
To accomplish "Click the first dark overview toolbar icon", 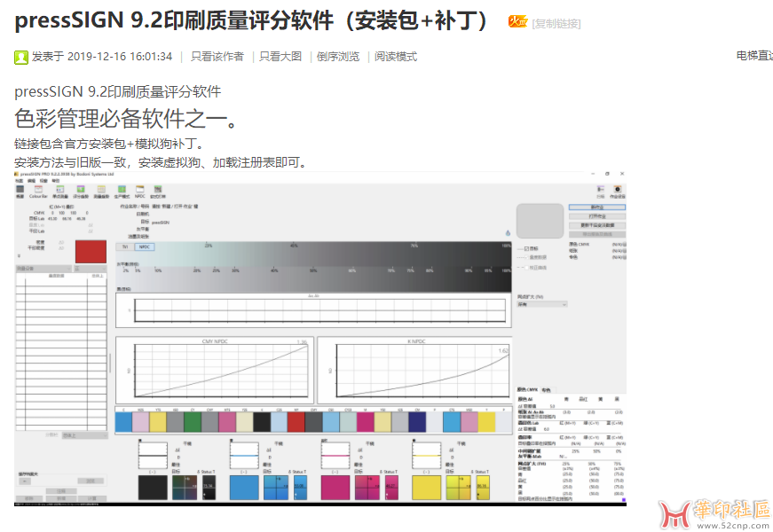I will (x=20, y=192).
